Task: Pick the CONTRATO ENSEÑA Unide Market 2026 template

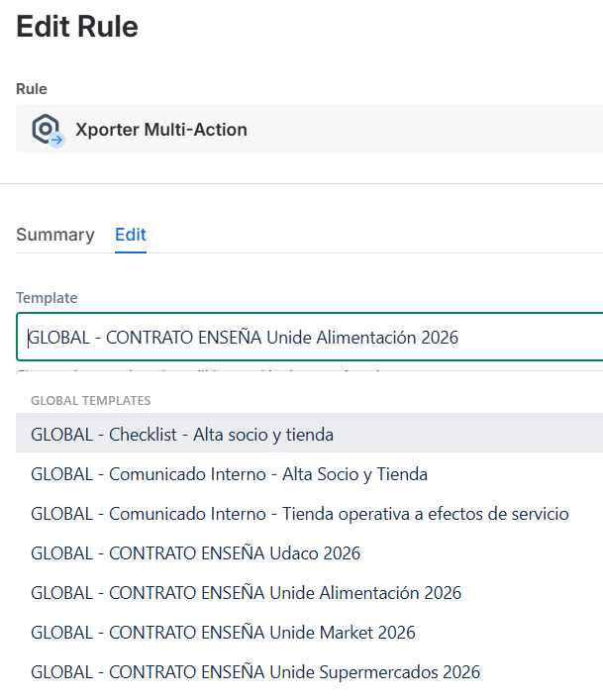Action: pyautogui.click(x=223, y=633)
